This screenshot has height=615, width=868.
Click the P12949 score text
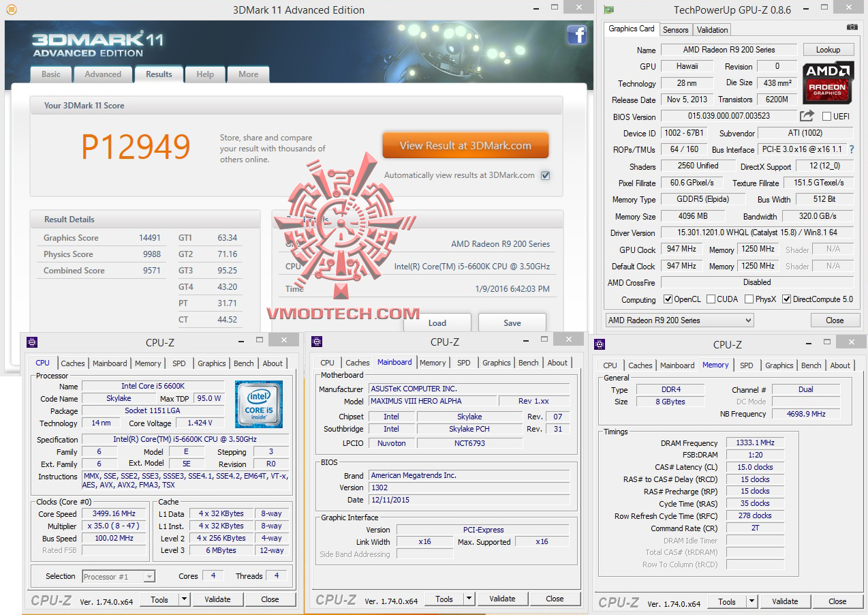pos(136,147)
